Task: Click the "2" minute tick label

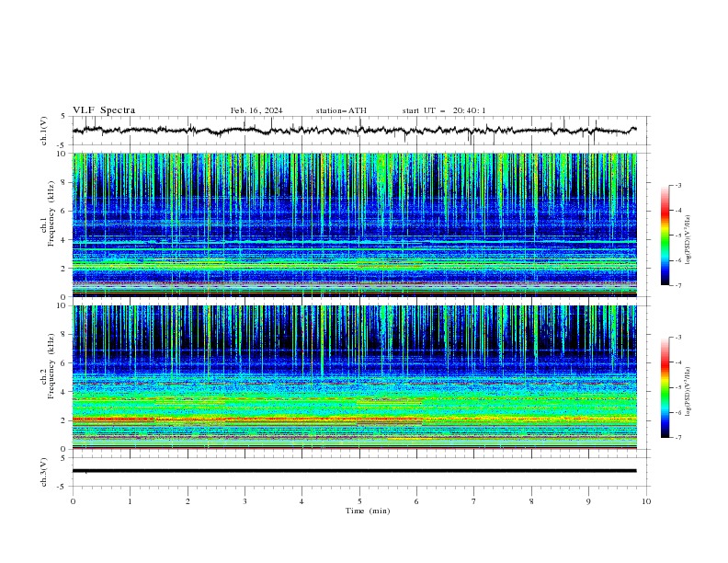Action: [x=188, y=501]
